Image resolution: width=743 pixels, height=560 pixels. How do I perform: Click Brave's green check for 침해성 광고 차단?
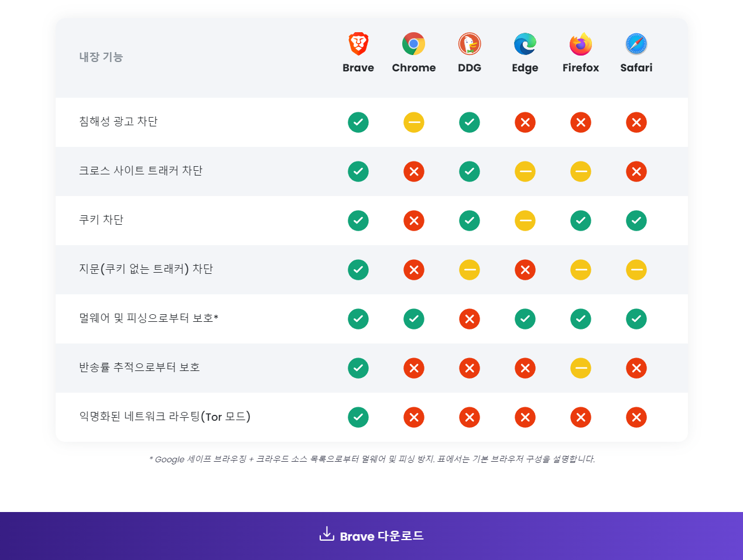pos(358,122)
